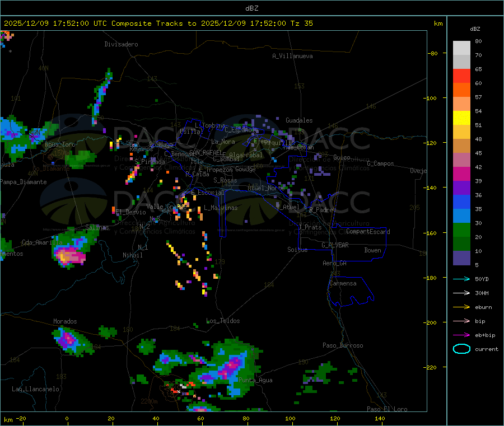This screenshot has height=426, width=504.
Task: Click the 80 dBZ light gray swatch
Action: 461,48
